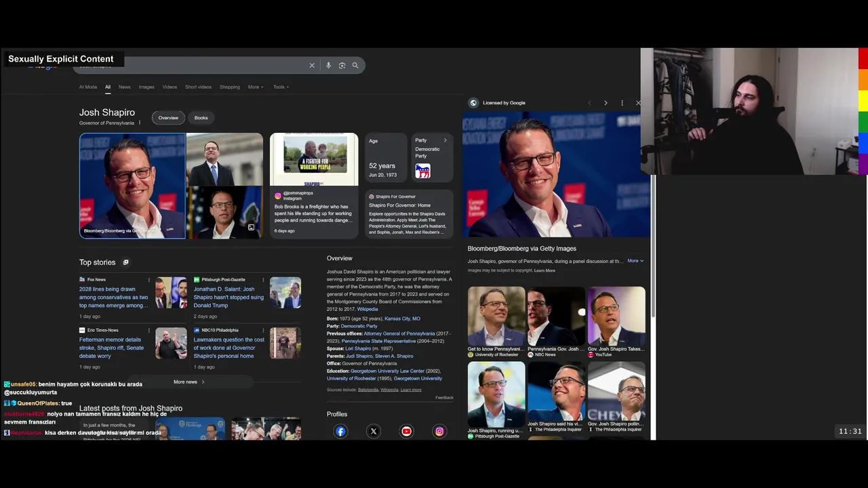This screenshot has width=868, height=488.
Task: Open three-dot menu beside Governor of Pennsylvania
Action: coord(140,123)
